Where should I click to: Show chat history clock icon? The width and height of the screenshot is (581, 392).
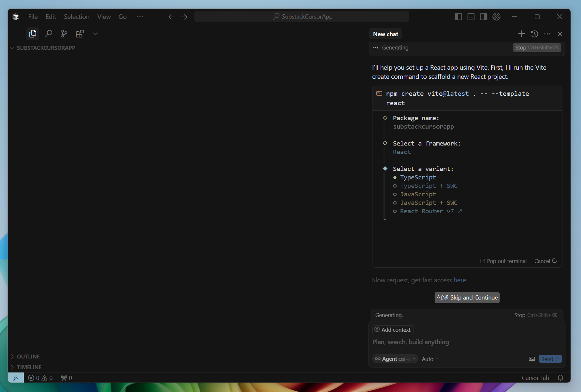point(534,34)
